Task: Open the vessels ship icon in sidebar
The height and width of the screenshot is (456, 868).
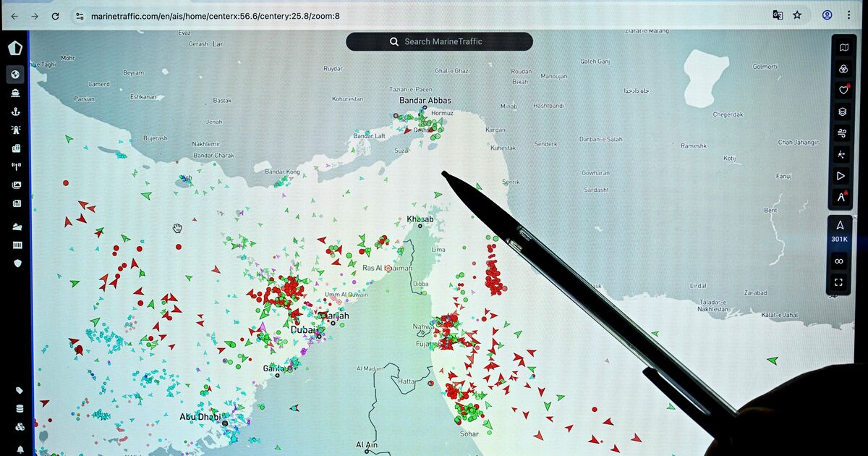Action: click(17, 93)
